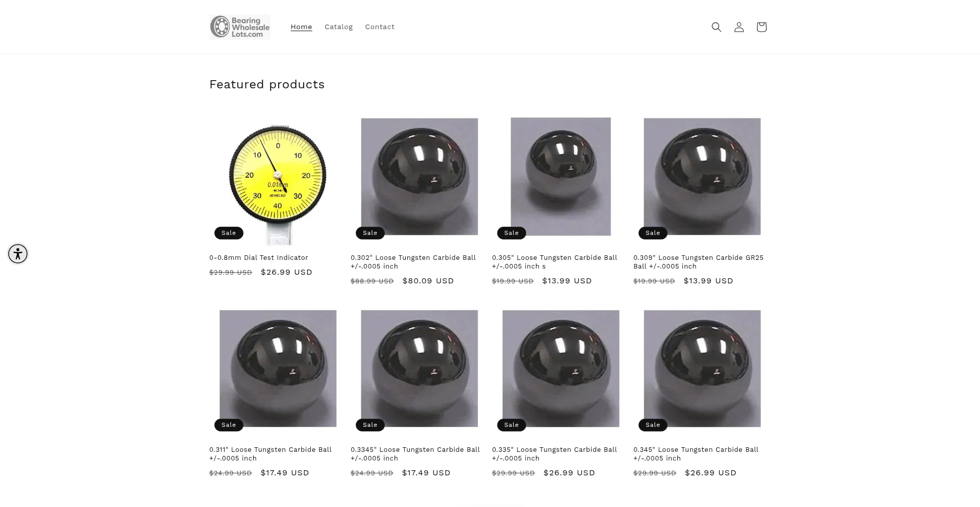Click the 0.311" ball product image

pos(278,369)
